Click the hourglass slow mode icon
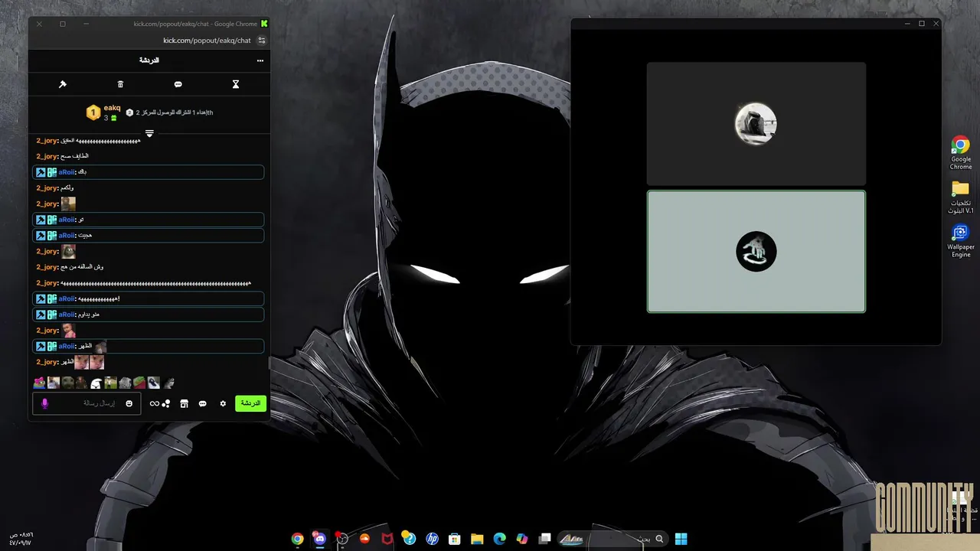Screen dimensions: 980x551 click(x=236, y=84)
